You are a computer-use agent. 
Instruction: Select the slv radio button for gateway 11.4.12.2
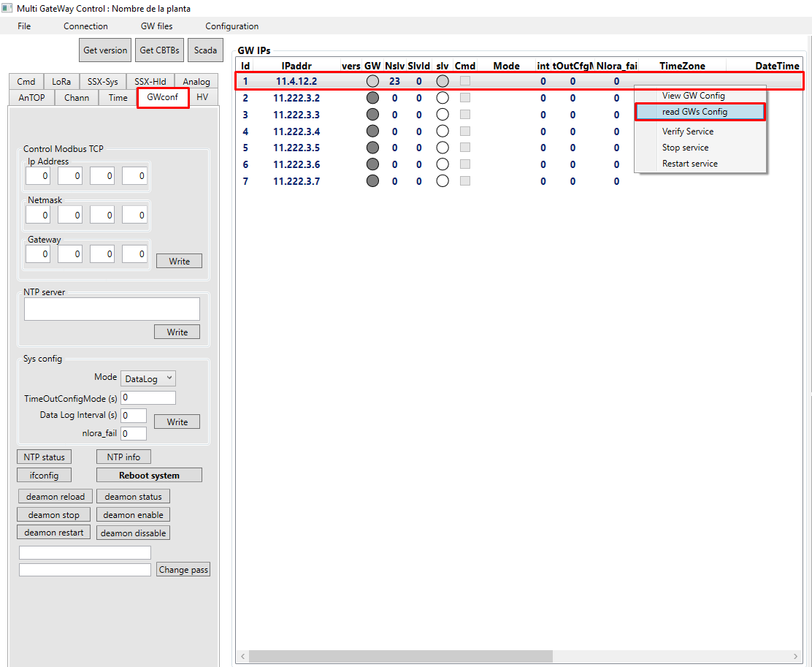442,81
